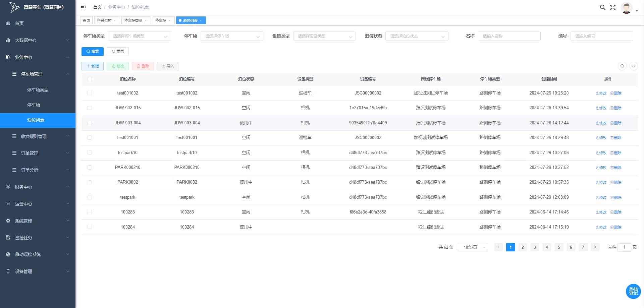Switch to the 告警监控 tab
The width and height of the screenshot is (644, 308).
(107, 20)
